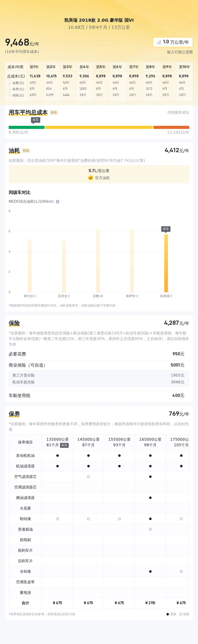Click the orange segment of cost comparison bar

click(x=171, y=128)
